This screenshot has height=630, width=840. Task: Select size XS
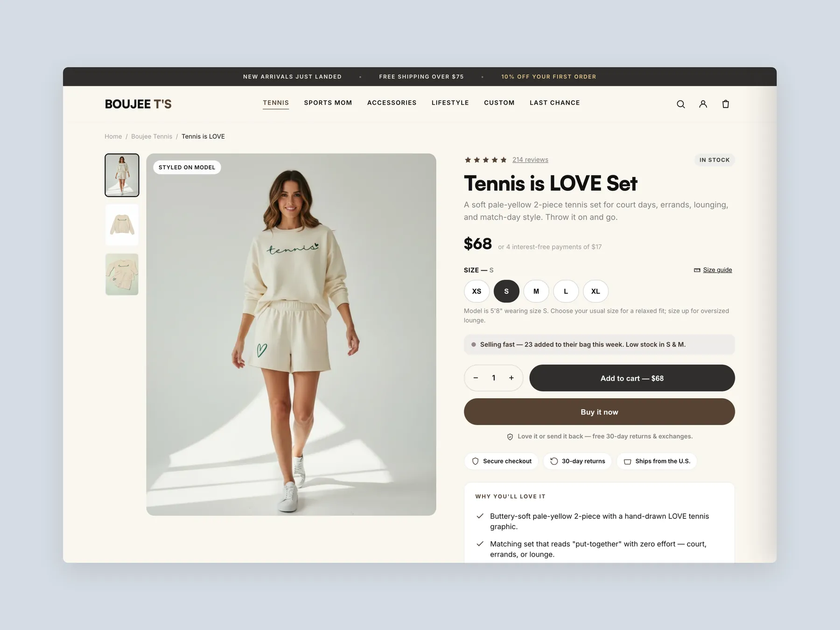(476, 291)
